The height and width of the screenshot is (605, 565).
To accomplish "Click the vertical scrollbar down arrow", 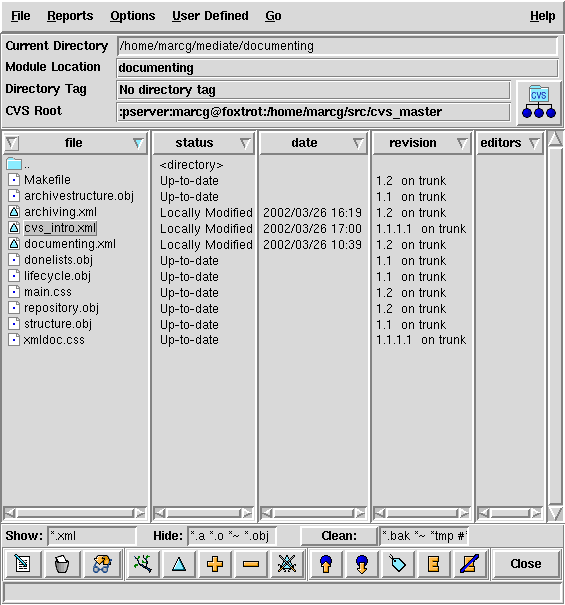I will point(555,513).
